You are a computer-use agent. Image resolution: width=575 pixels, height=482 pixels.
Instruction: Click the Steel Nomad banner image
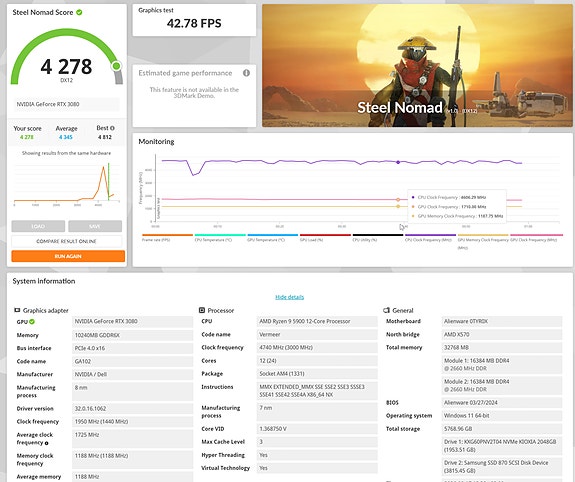point(417,66)
